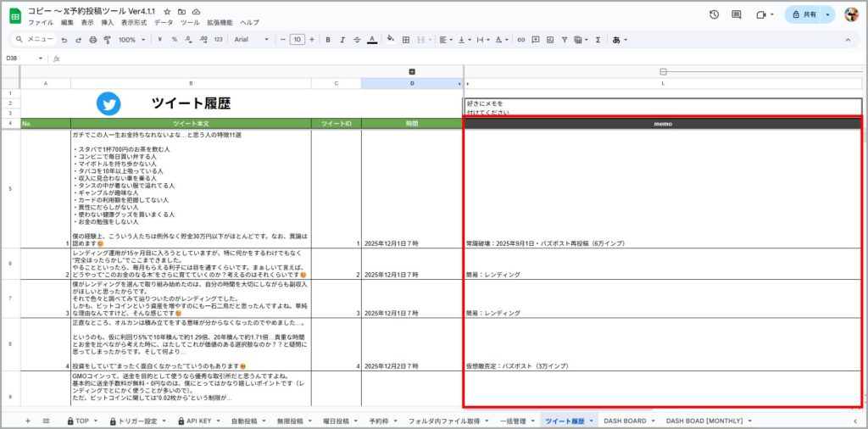
Task: Click the functions sigma icon
Action: tap(598, 40)
